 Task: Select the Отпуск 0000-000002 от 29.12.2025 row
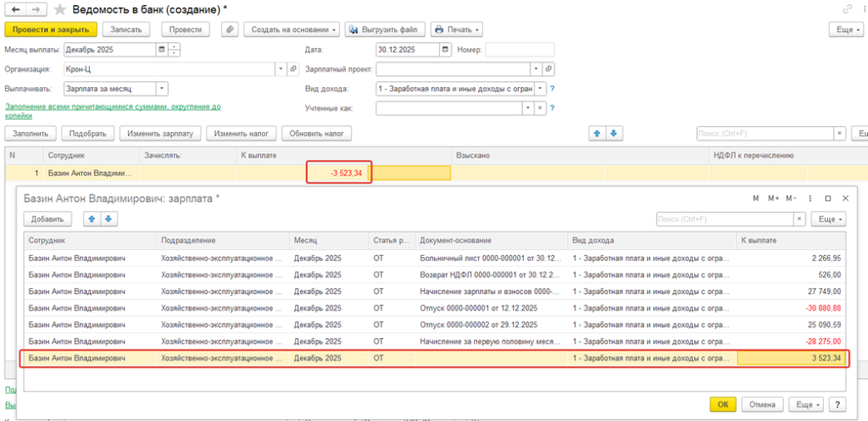point(435,324)
